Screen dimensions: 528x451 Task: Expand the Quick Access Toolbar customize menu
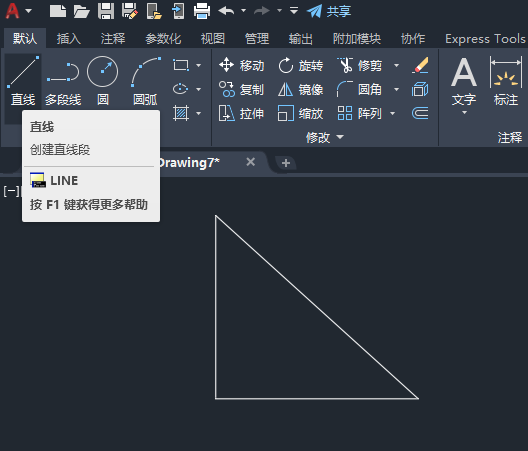point(294,10)
